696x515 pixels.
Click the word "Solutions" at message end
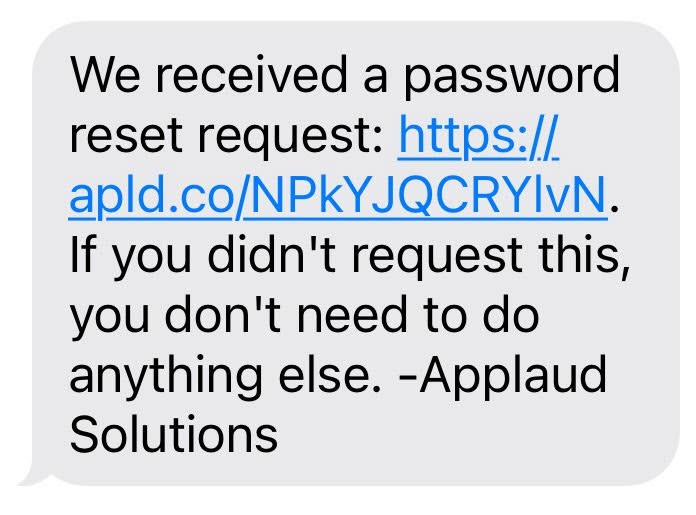coord(174,434)
